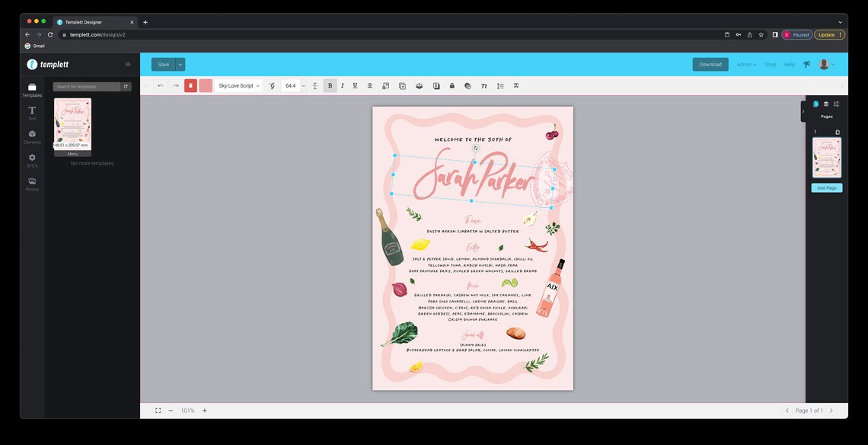Toggle underline on the selected text
The width and height of the screenshot is (868, 445).
tap(354, 85)
